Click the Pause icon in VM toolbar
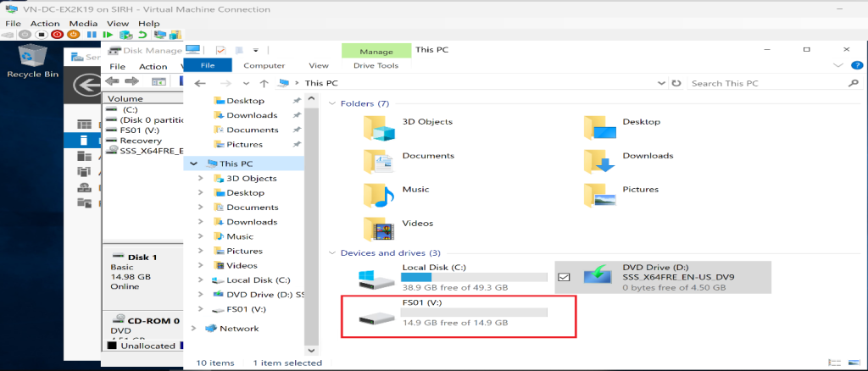 tap(91, 35)
